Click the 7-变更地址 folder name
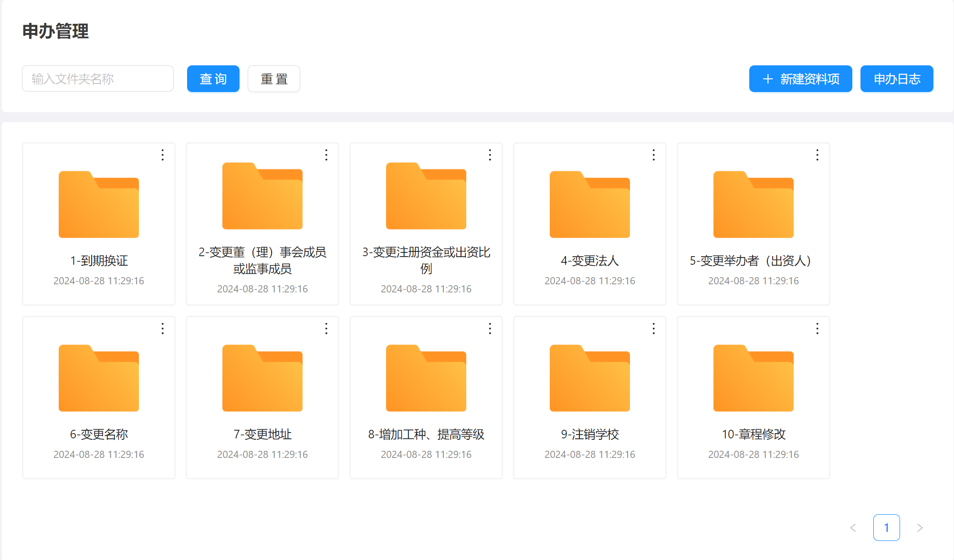 tap(262, 434)
